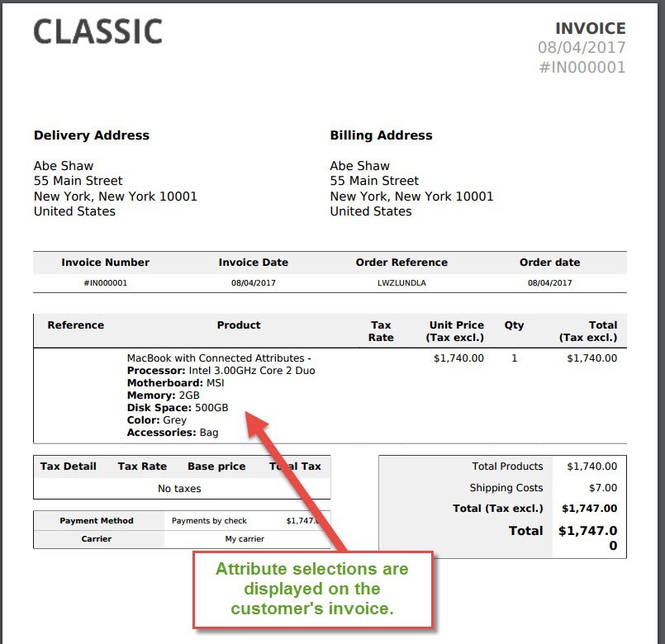Click the red annotation callout box
The width and height of the screenshot is (665, 644).
(313, 590)
